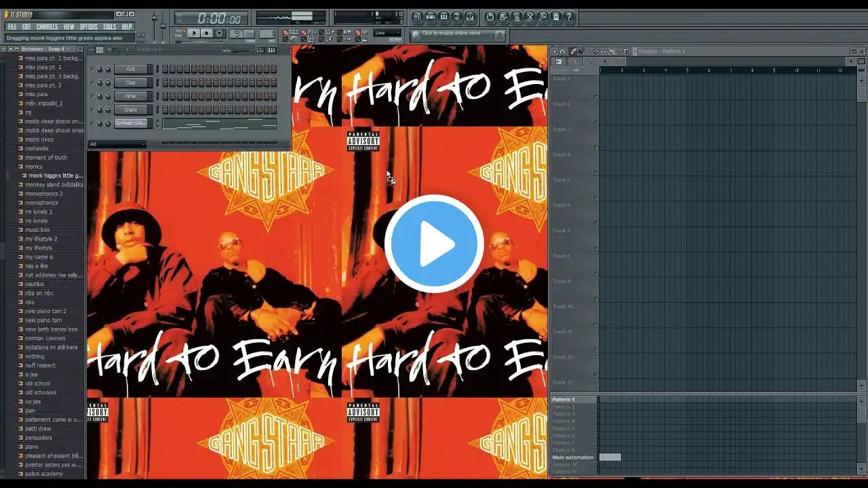The image size is (868, 488).
Task: Select the HiHat channel button
Action: click(131, 96)
